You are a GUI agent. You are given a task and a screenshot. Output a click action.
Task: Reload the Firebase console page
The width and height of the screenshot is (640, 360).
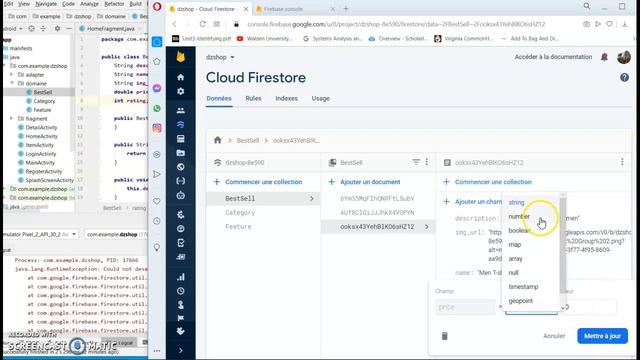pos(202,24)
